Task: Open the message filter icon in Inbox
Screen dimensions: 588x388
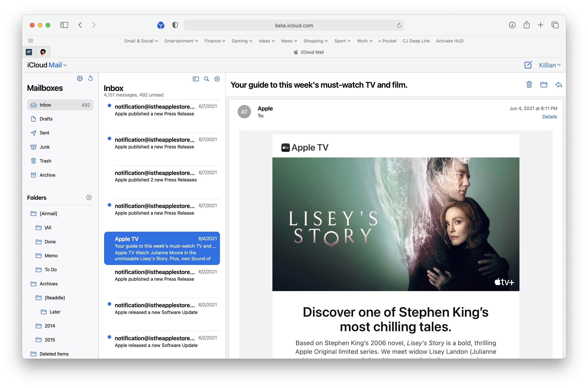Action: [x=217, y=79]
